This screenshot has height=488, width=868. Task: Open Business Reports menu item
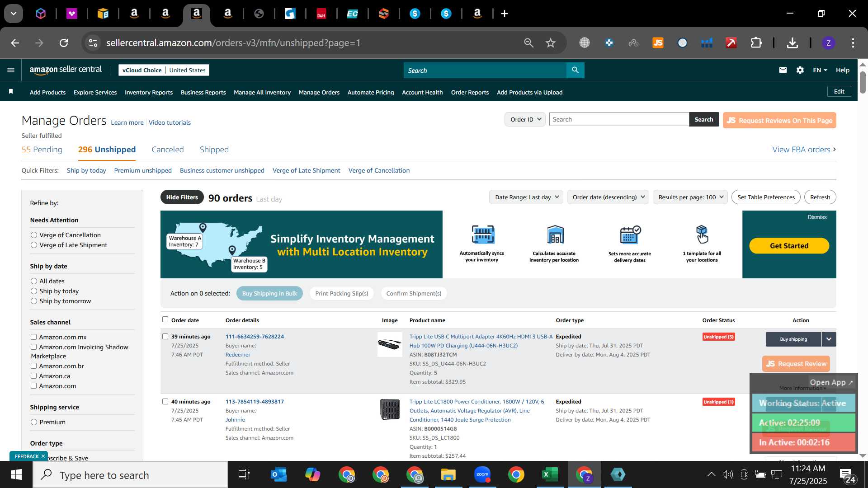point(203,92)
